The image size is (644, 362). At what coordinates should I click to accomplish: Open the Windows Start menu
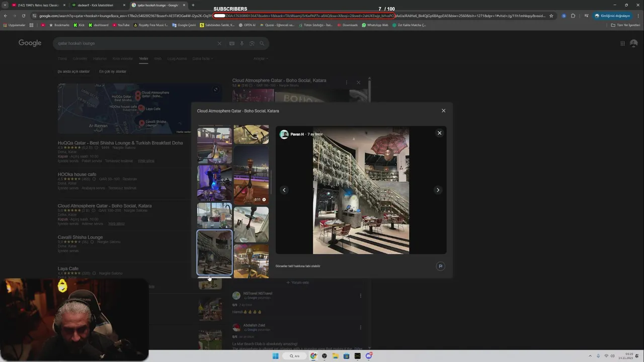click(275, 356)
